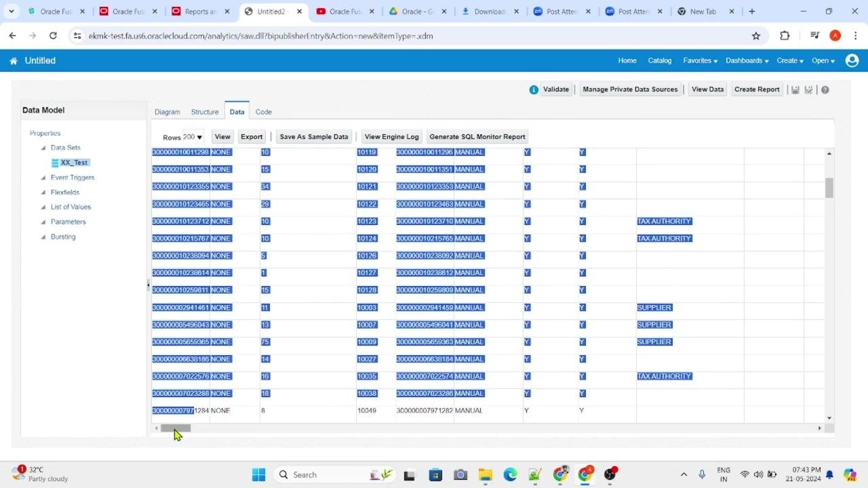Click the vertical scrollbar thumb of data table
The image size is (868, 488).
(829, 188)
